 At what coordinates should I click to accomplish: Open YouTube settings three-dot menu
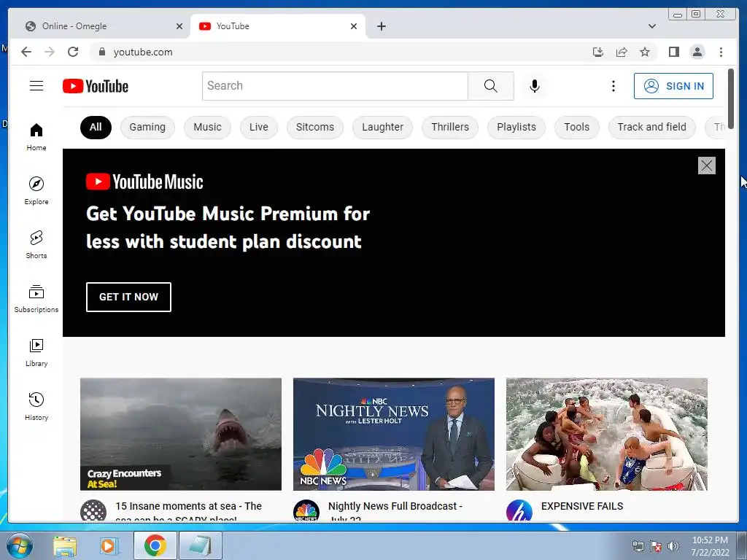(613, 86)
